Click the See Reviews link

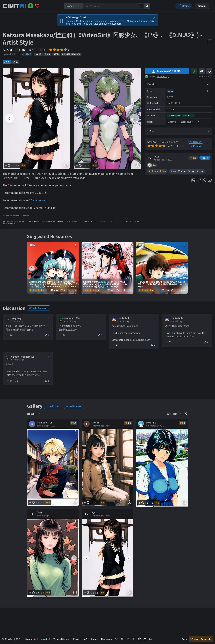(x=195, y=146)
